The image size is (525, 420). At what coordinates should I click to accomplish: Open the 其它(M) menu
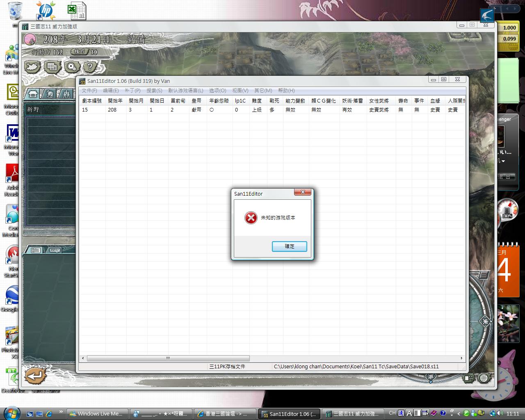(263, 91)
